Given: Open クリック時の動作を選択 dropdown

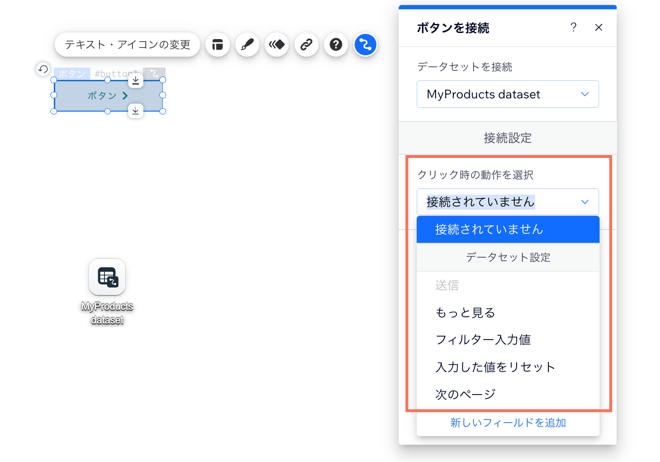Looking at the screenshot, I should (x=508, y=202).
